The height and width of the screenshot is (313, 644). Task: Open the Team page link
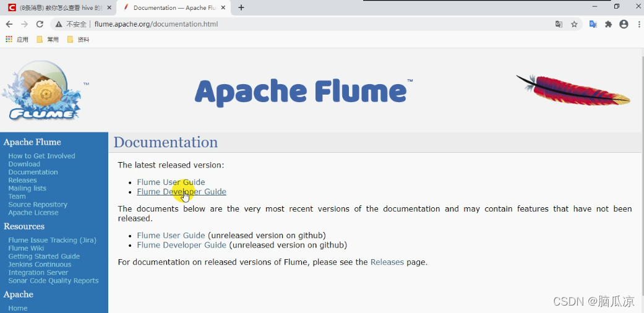[17, 196]
